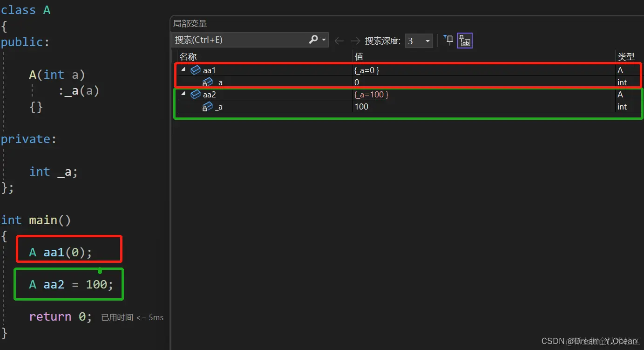This screenshot has width=644, height=350.
Task: Collapse the aa2 variable row
Action: (x=183, y=94)
